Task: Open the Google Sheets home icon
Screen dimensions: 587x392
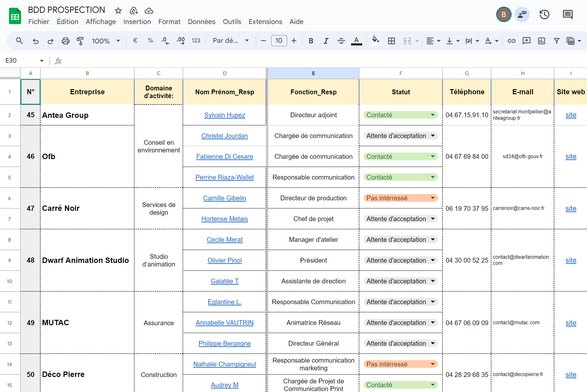Action: pos(15,16)
